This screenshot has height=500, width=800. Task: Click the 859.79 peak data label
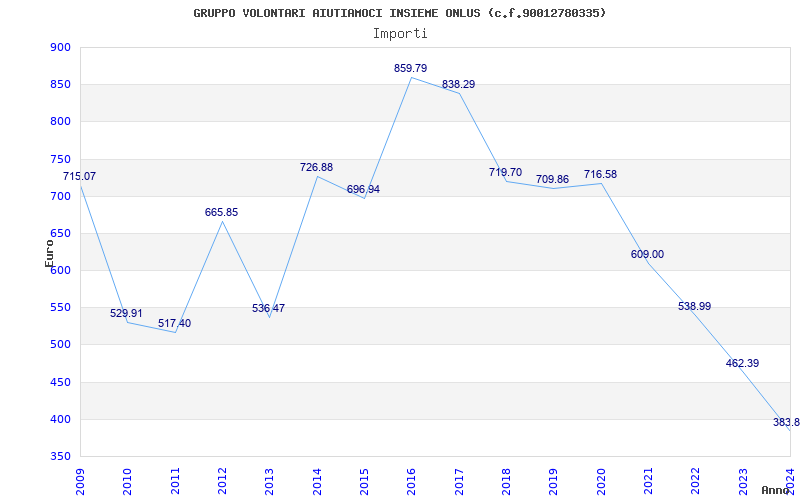pyautogui.click(x=410, y=68)
